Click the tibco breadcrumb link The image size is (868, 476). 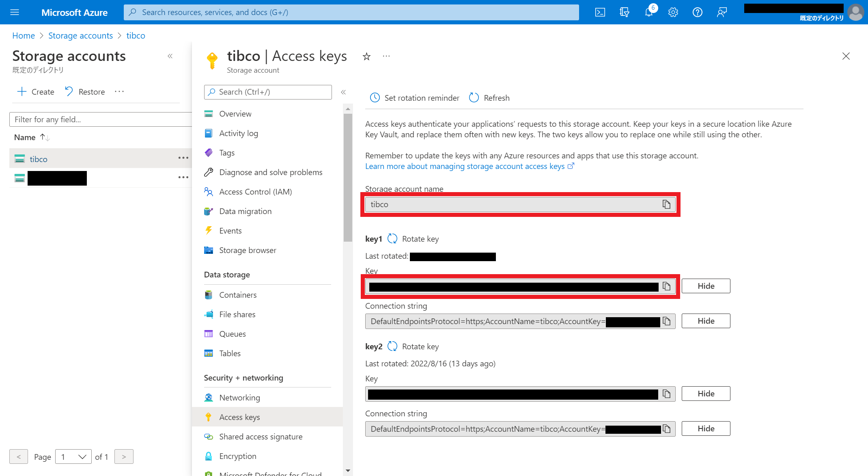pyautogui.click(x=136, y=36)
